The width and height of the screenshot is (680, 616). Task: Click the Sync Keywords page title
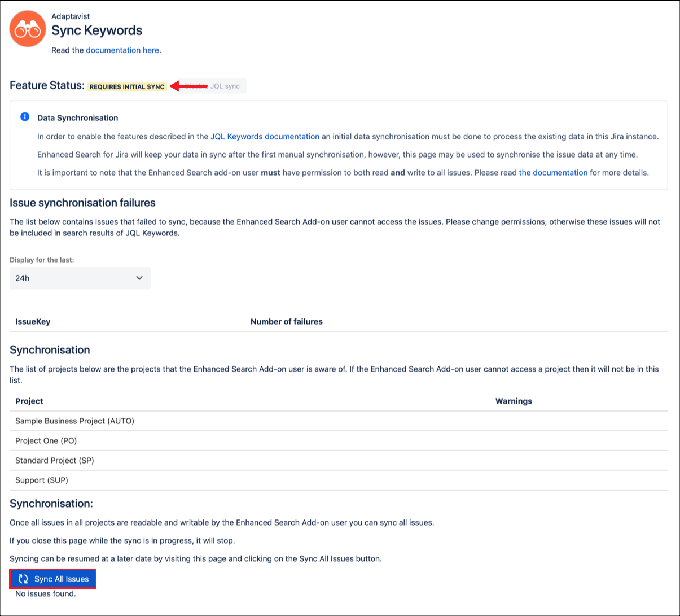[x=97, y=30]
